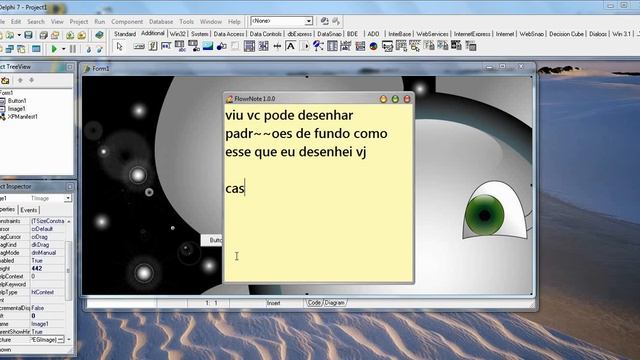Switch to the ADO palette tab
Image resolution: width=640 pixels, height=360 pixels.
pos(373,34)
